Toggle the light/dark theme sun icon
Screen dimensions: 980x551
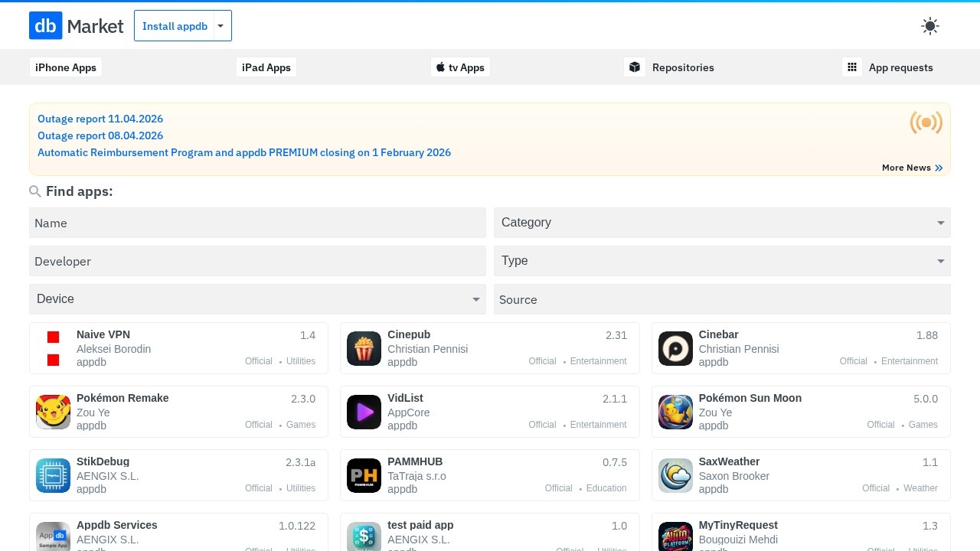(930, 26)
